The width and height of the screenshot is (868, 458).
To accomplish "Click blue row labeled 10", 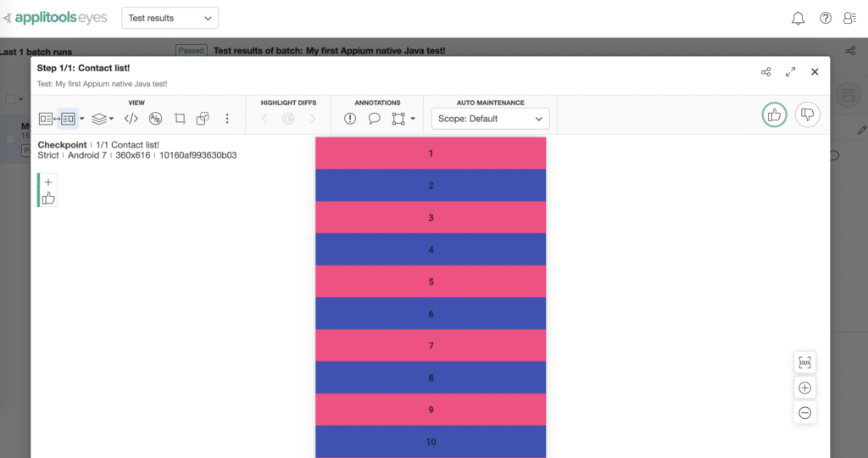I will [431, 441].
